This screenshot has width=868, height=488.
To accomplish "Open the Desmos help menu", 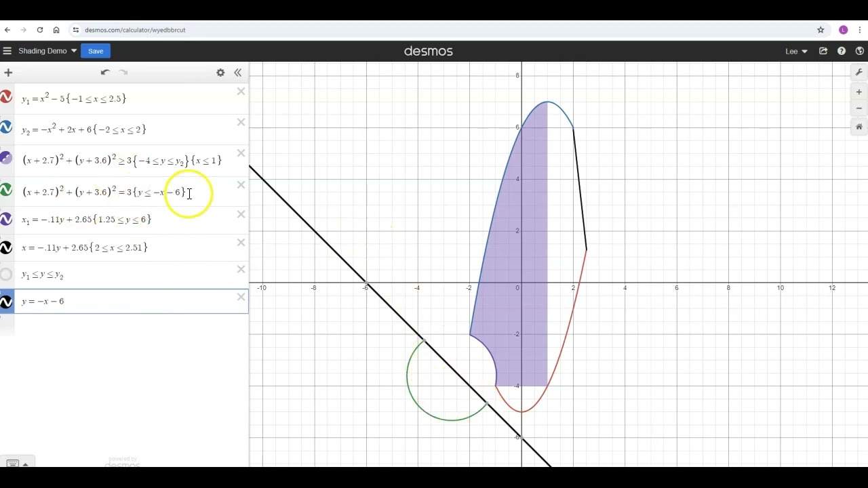I will point(842,51).
